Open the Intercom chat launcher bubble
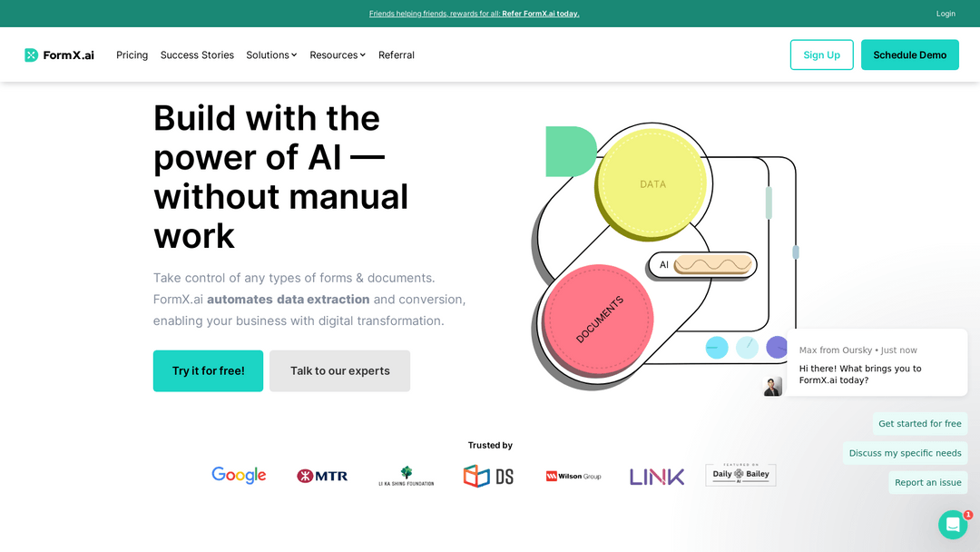 (952, 525)
